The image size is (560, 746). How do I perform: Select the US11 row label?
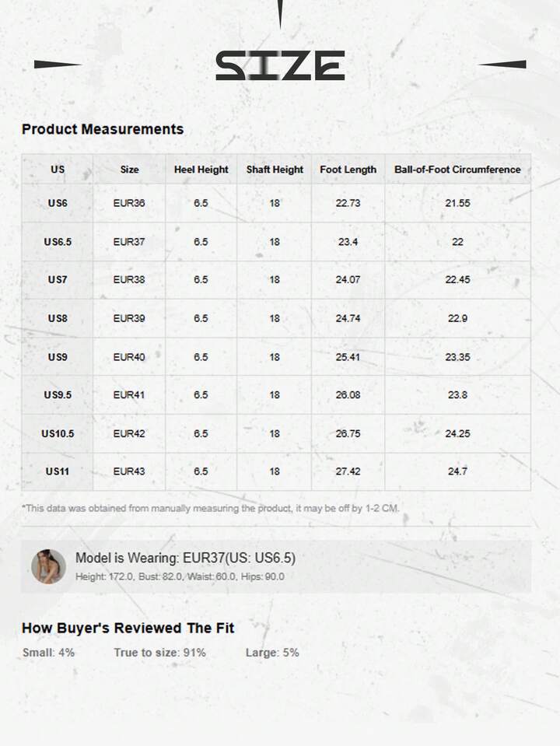(58, 471)
